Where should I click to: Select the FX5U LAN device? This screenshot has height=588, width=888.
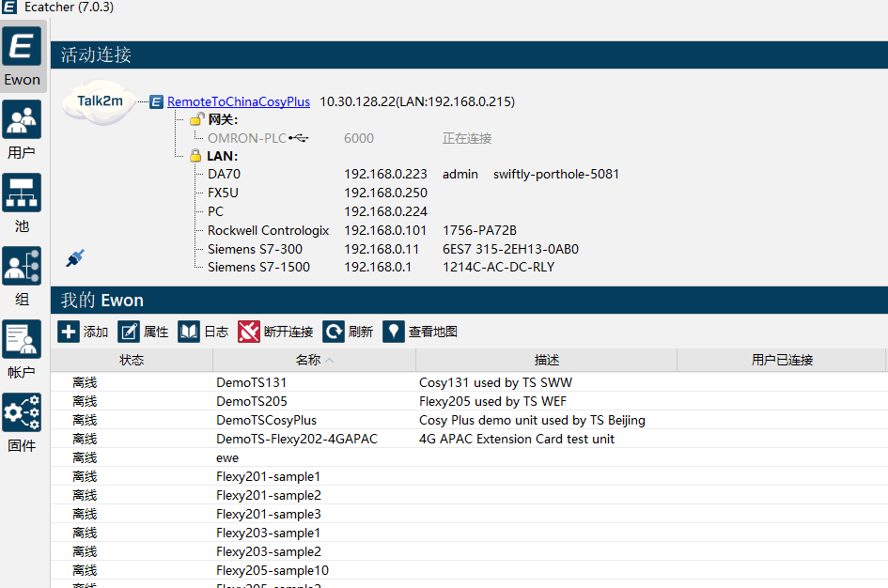[x=223, y=193]
